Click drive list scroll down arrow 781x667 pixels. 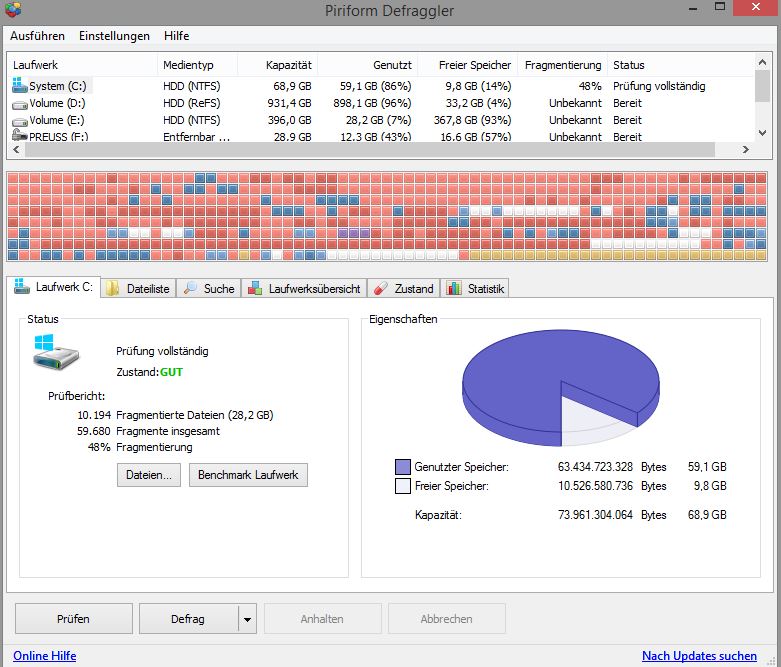tap(762, 133)
